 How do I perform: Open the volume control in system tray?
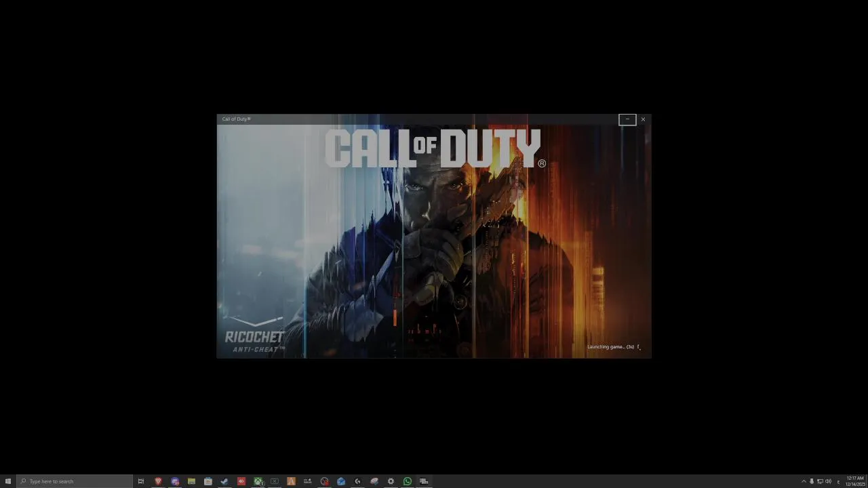click(x=828, y=481)
